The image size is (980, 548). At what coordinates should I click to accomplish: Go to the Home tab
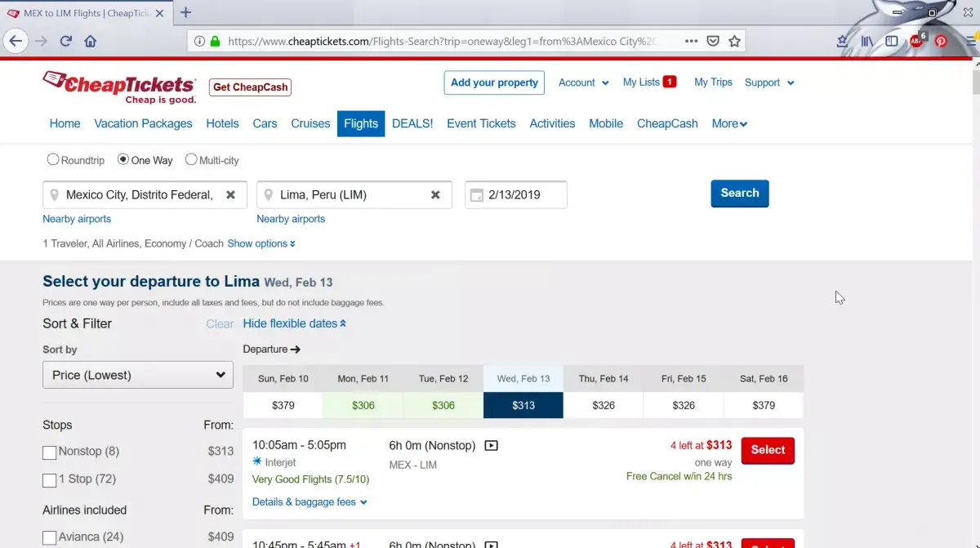[x=65, y=123]
